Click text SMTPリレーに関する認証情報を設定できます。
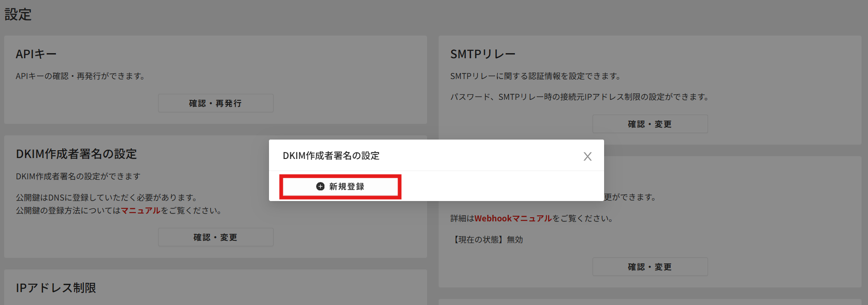The height and width of the screenshot is (305, 868). coord(537,76)
